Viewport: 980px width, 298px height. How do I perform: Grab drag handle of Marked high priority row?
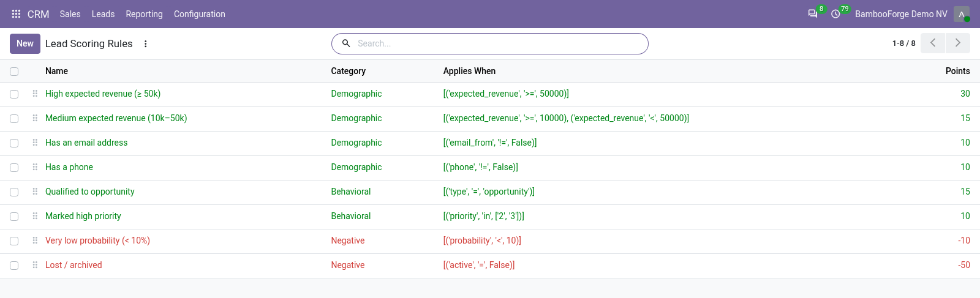pos(35,216)
